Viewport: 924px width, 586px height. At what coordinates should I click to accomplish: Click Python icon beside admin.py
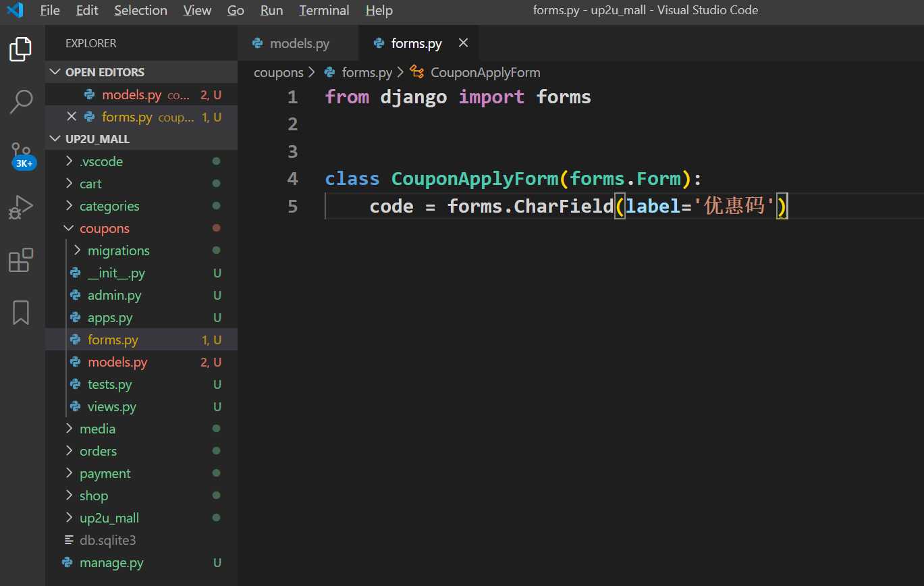pos(76,295)
